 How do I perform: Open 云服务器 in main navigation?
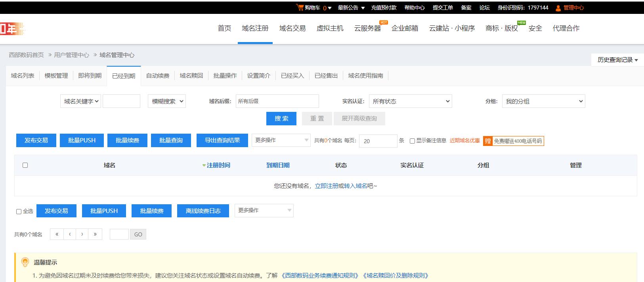click(x=367, y=29)
